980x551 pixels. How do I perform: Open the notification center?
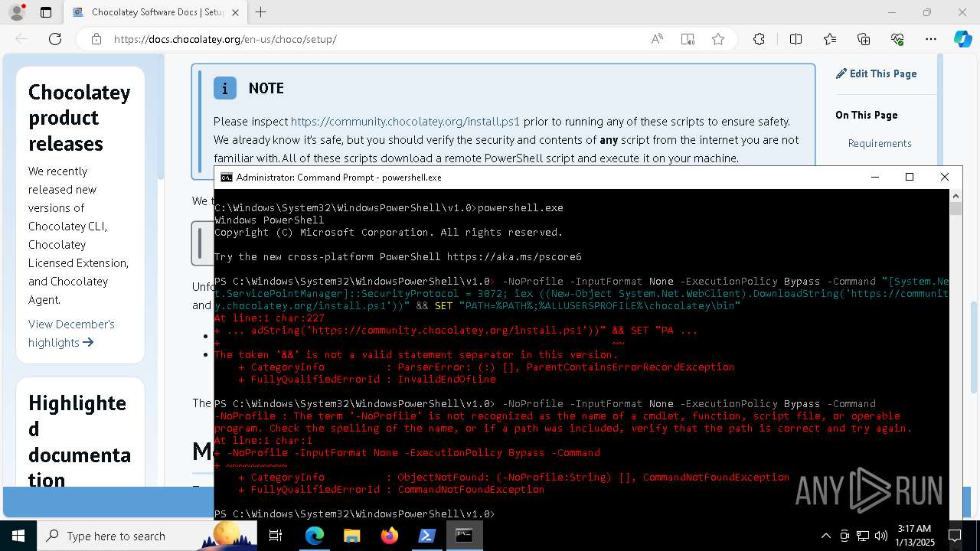(x=955, y=536)
